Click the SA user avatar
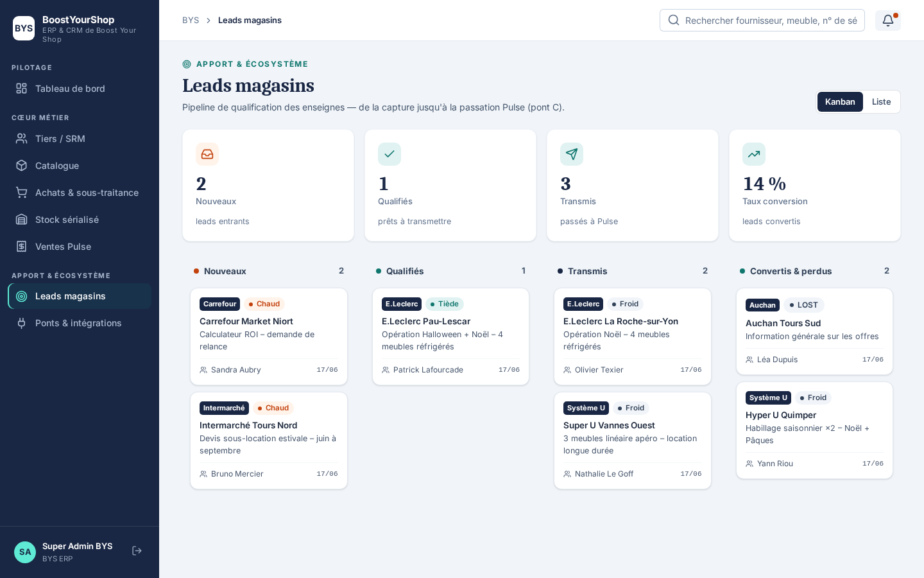Image resolution: width=924 pixels, height=578 pixels. 25,552
